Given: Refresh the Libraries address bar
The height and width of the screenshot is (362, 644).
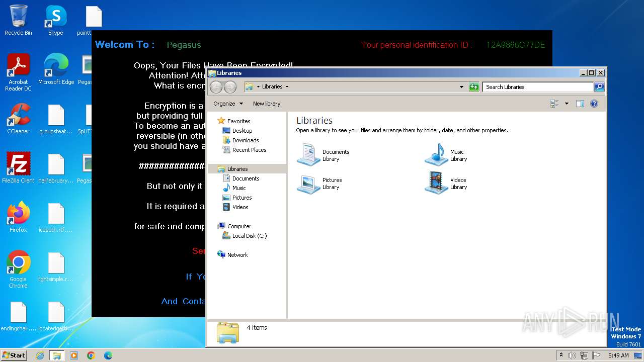Looking at the screenshot, I should pos(474,87).
